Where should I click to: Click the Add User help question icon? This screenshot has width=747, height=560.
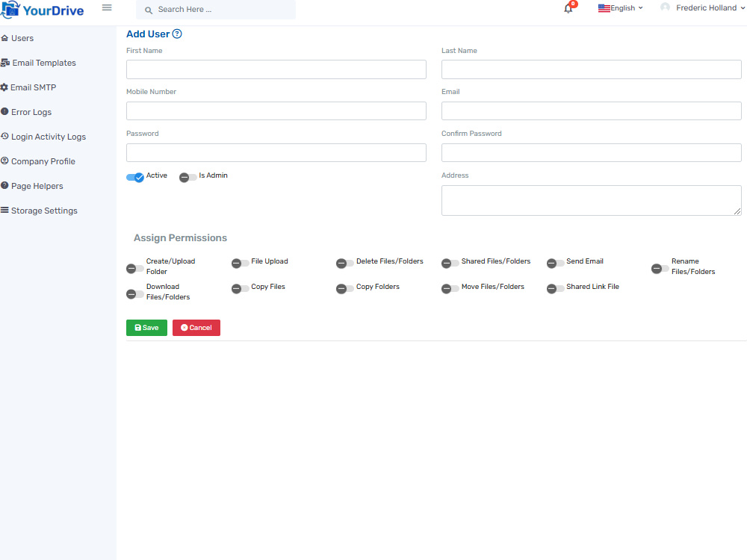[x=177, y=34]
